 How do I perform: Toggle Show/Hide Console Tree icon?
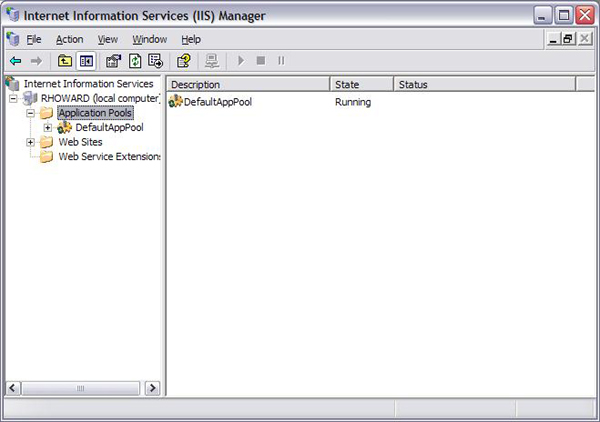click(86, 61)
